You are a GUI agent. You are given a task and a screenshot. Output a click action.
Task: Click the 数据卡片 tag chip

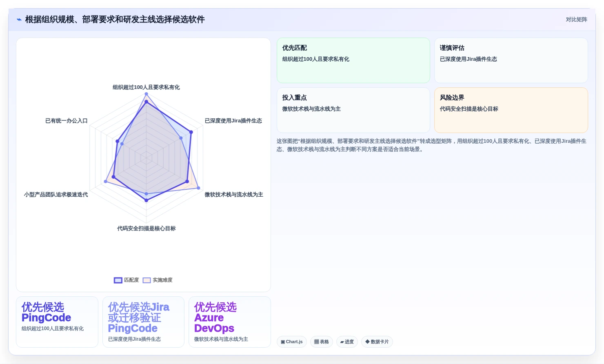point(377,342)
